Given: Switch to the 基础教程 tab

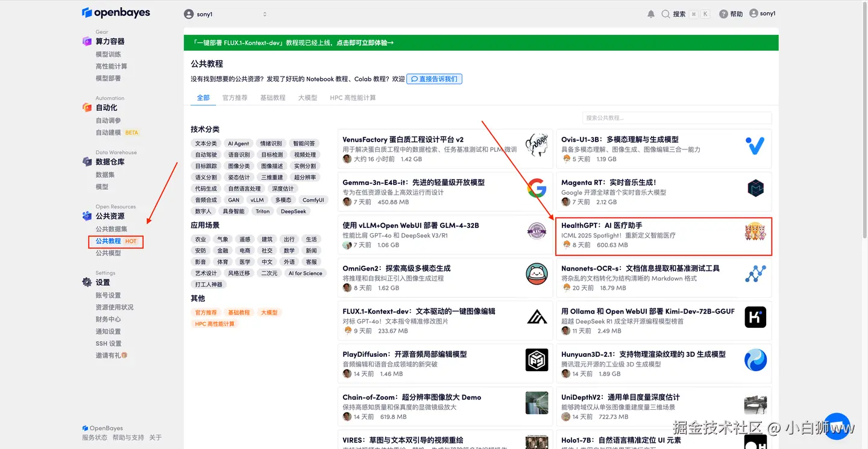Looking at the screenshot, I should coord(273,98).
